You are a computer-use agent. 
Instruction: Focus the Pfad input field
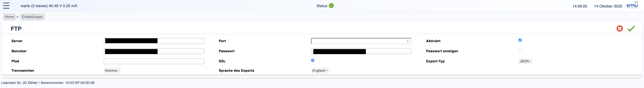coord(154,61)
